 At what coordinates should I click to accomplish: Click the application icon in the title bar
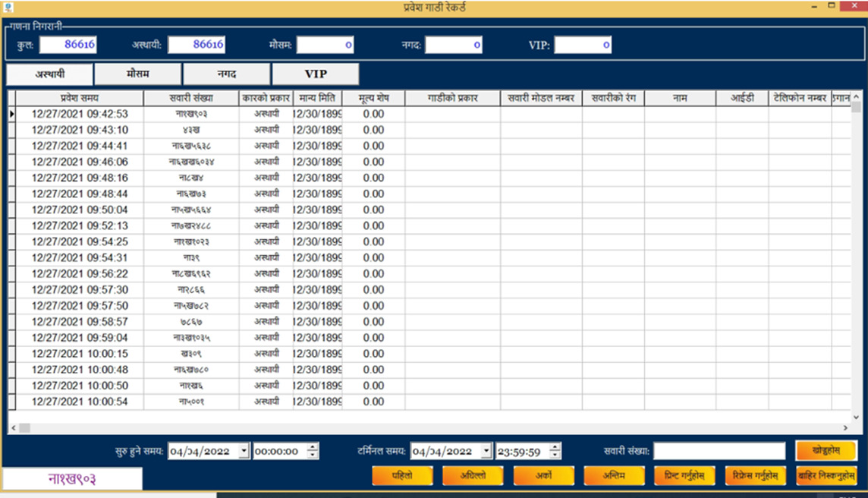pos(8,7)
